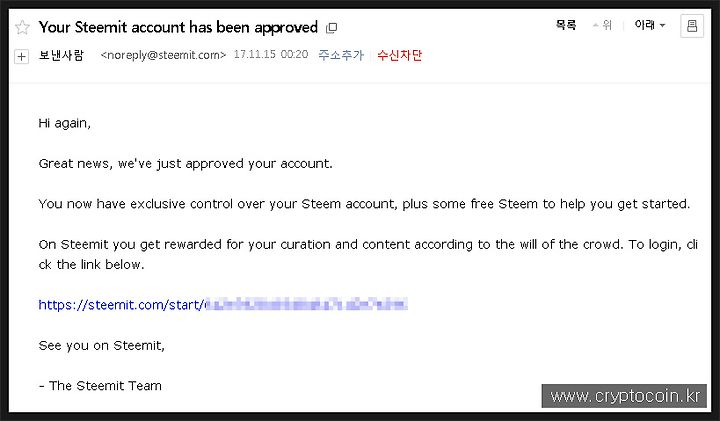Screen dimensions: 720x421
Task: Click the 보낸사람 sender label
Action: point(61,55)
